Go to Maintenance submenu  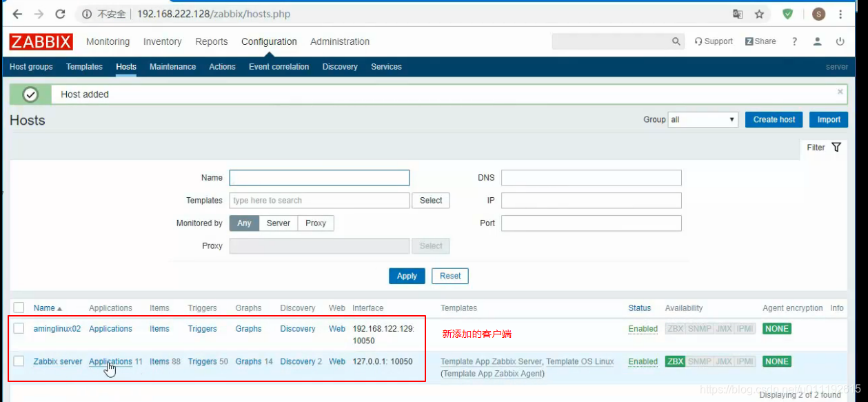(x=172, y=67)
